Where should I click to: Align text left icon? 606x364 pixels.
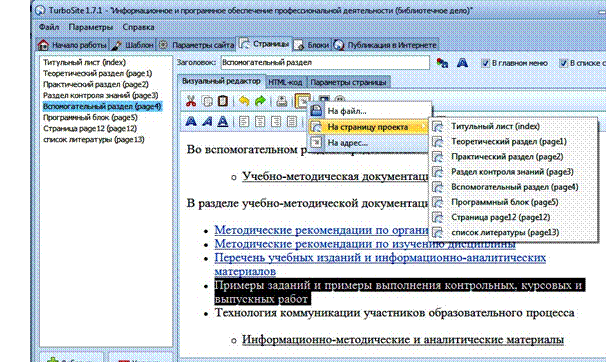[x=244, y=122]
